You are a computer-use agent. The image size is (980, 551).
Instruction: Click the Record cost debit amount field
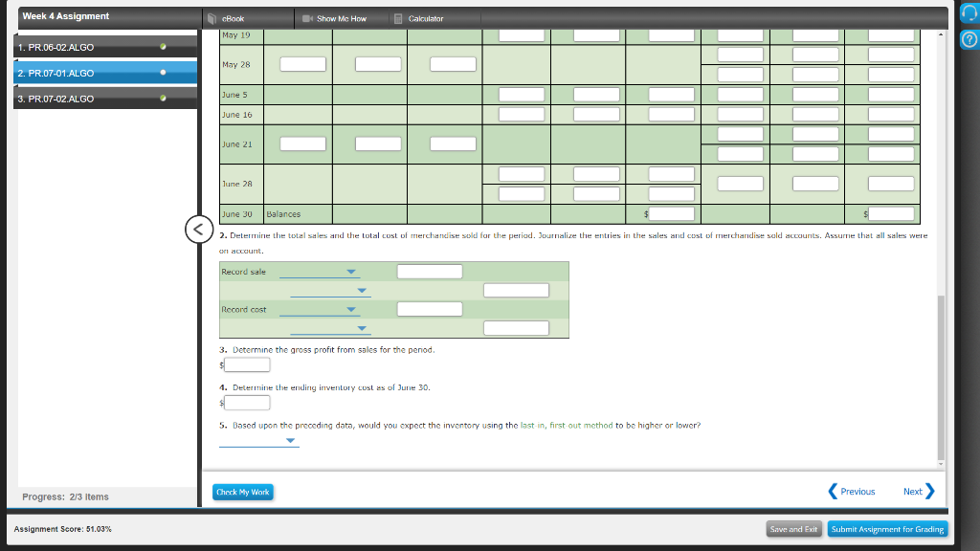[x=430, y=309]
